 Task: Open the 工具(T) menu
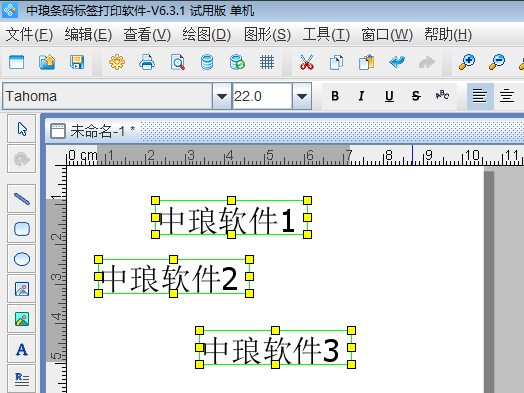(x=326, y=35)
